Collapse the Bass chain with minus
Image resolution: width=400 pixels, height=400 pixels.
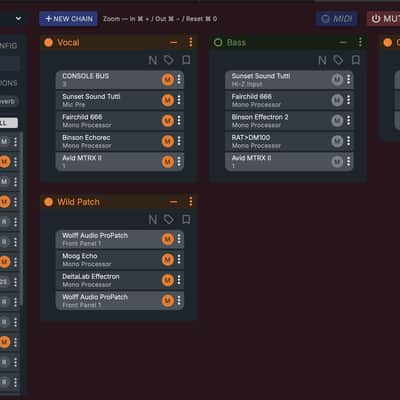pos(343,42)
